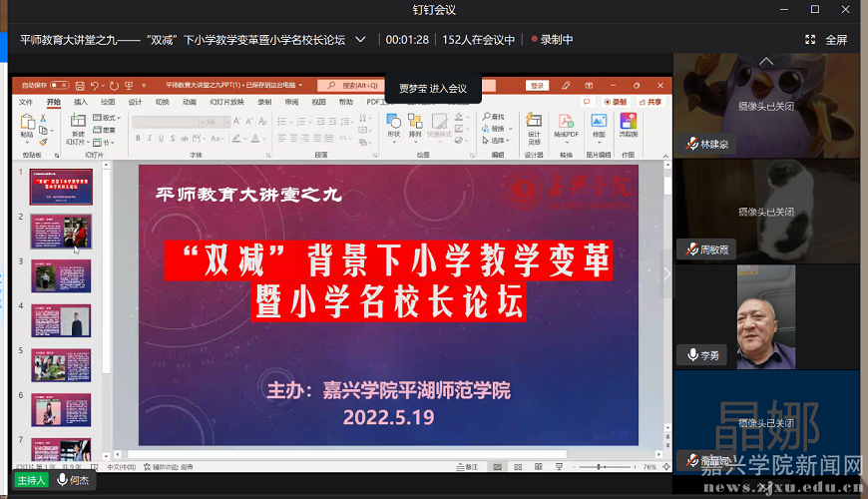Expand the Select (选择) dropdown
This screenshot has height=499, width=868.
pyautogui.click(x=497, y=140)
